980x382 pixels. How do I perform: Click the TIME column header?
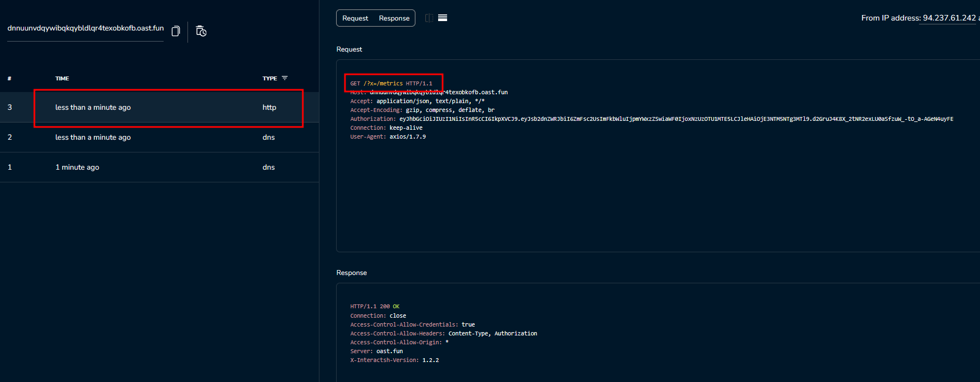pos(62,78)
